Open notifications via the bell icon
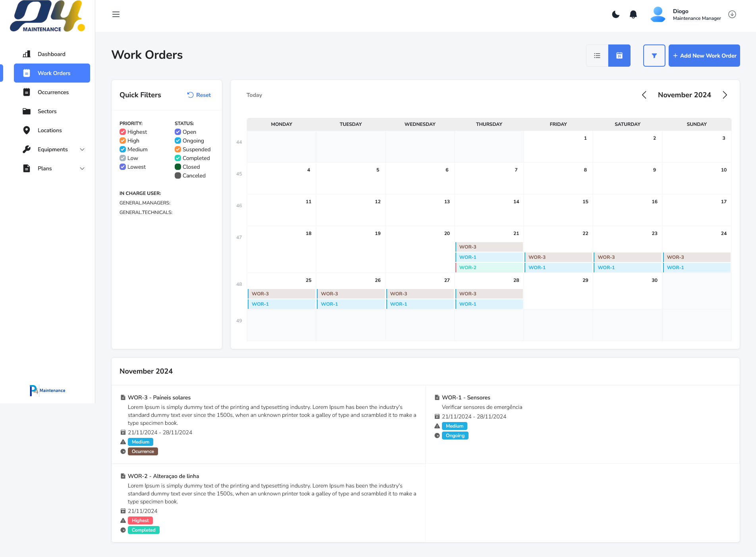The image size is (756, 557). pos(633,14)
